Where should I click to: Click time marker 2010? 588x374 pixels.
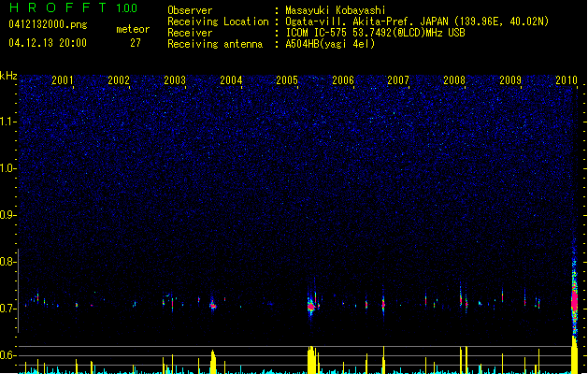(566, 80)
